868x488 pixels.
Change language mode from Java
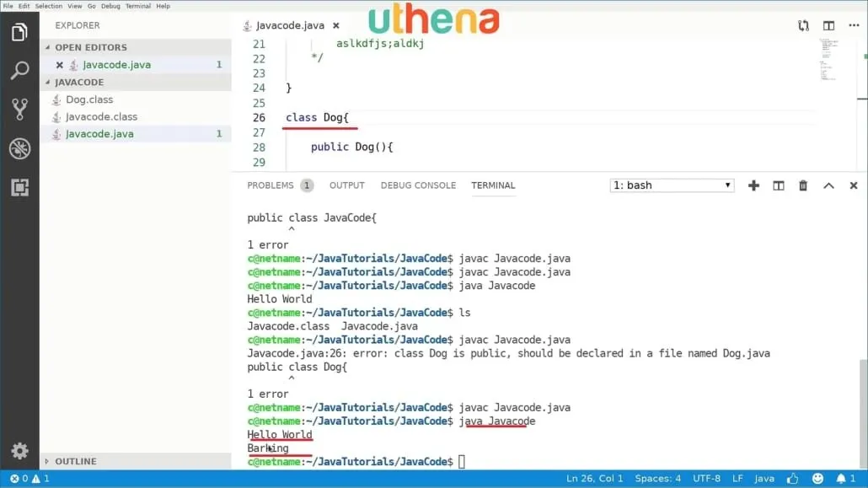point(764,479)
